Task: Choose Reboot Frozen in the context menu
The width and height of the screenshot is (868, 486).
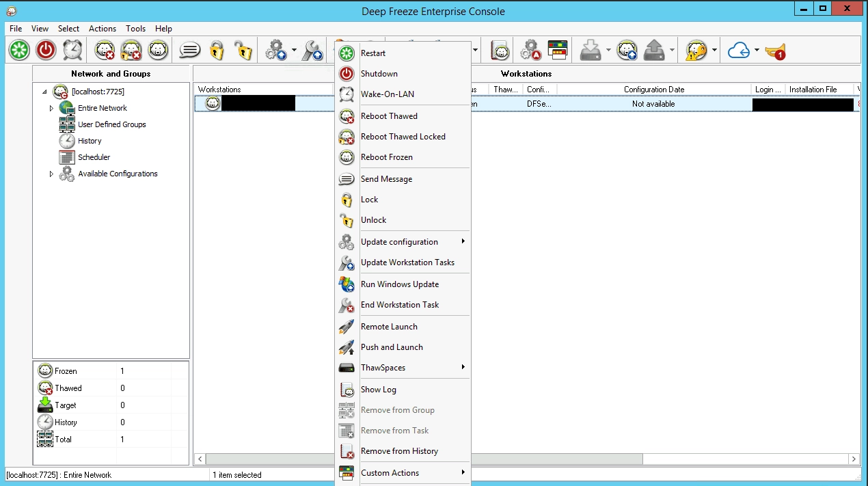Action: point(403,157)
